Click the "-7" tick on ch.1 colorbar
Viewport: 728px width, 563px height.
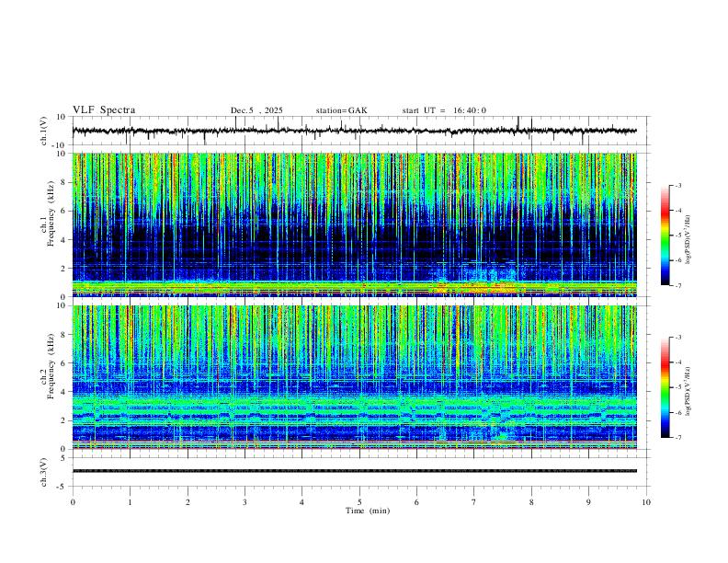pyautogui.click(x=677, y=285)
